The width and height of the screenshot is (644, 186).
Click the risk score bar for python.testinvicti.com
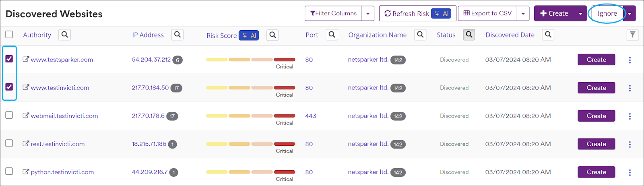250,172
